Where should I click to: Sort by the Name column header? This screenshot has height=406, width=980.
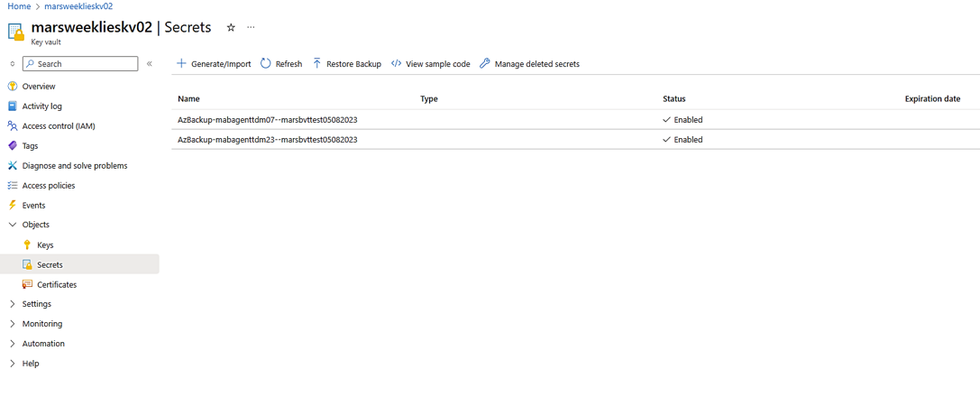tap(188, 99)
